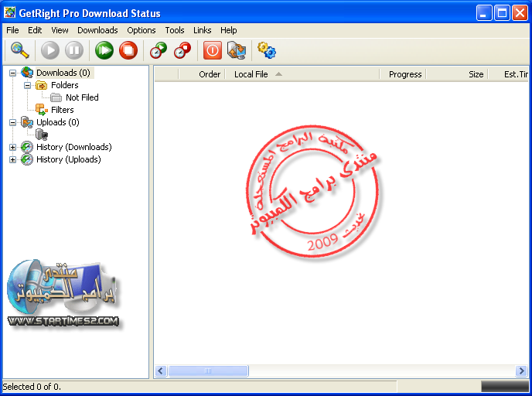Open the View menu
The image size is (532, 396).
tap(60, 30)
